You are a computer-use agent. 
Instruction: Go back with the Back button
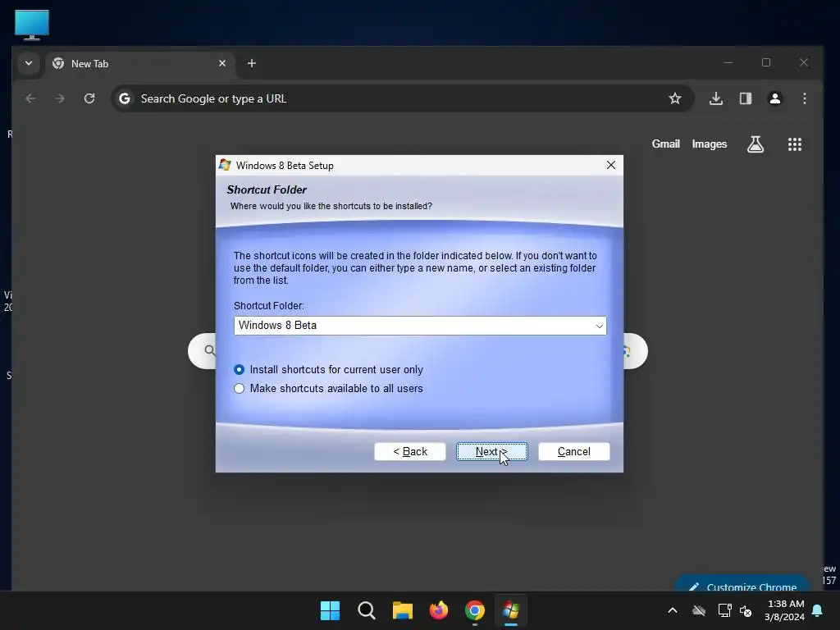click(410, 452)
